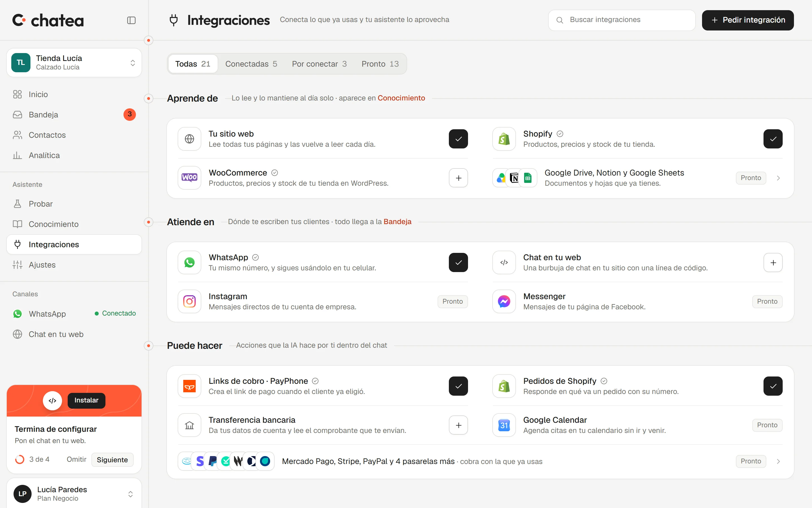Connect Chat en tu web with plus
This screenshot has width=812, height=508.
[773, 262]
